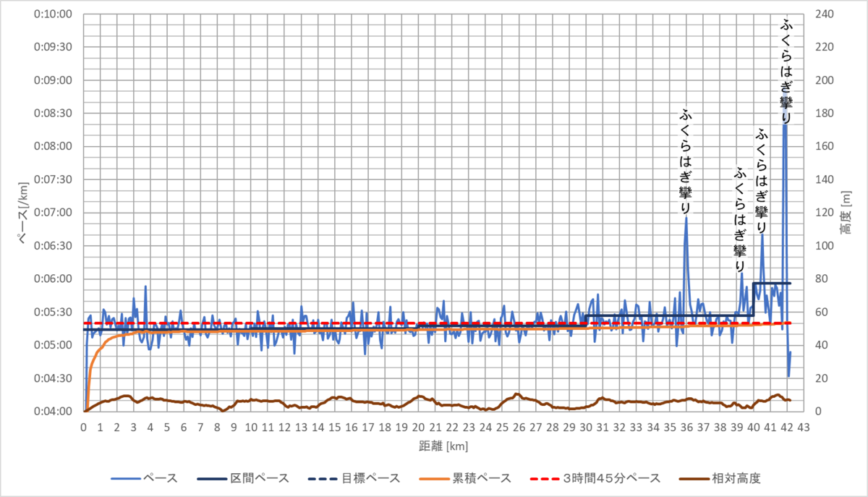Click the 0:04:00 pace axis label
868x497 pixels.
coord(54,412)
